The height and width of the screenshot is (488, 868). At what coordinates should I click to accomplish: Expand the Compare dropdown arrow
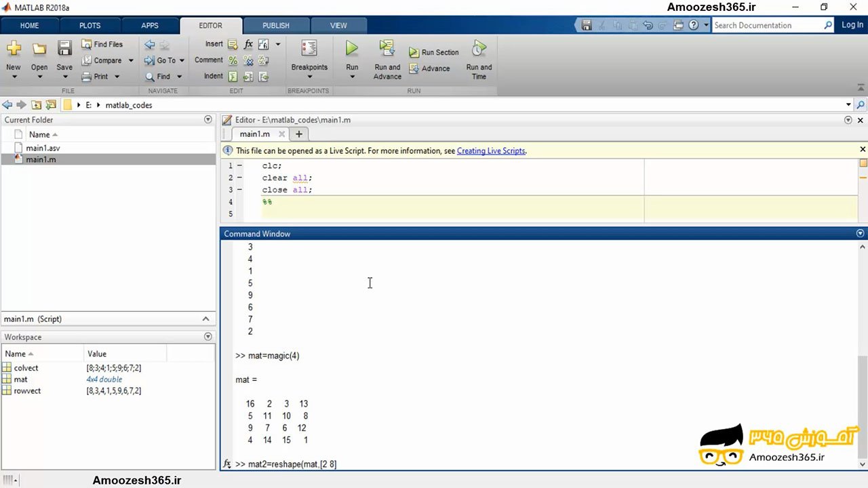click(131, 60)
